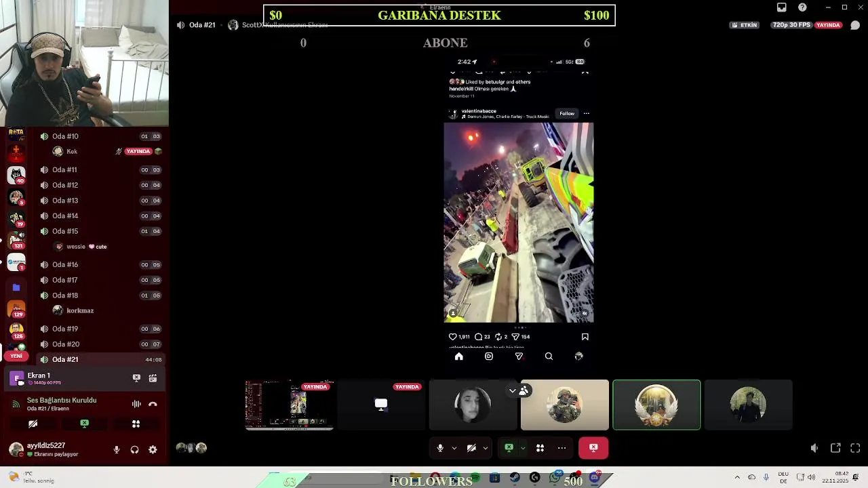
Task: Tap Instagram repost icon with count 2
Action: 498,337
